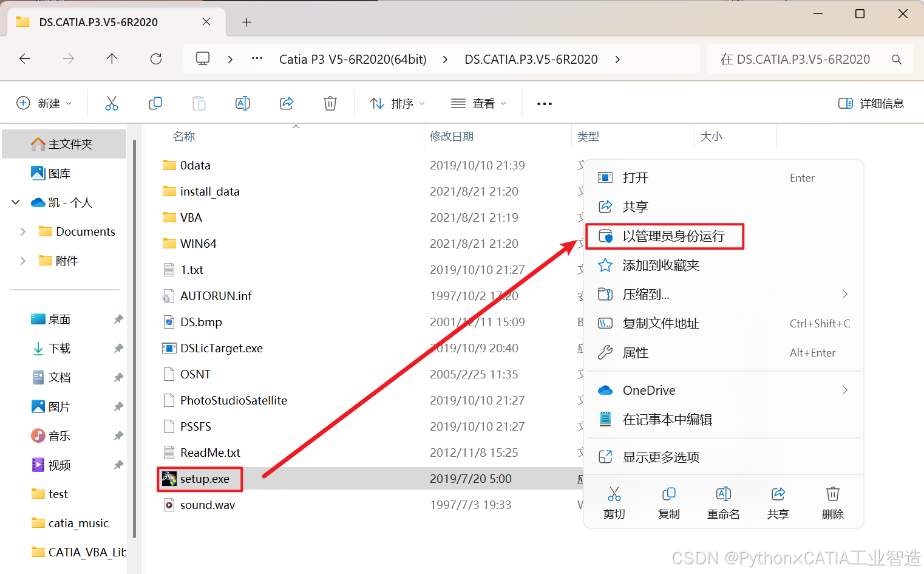The width and height of the screenshot is (924, 574).
Task: Select 主文件夹 in the sidebar
Action: click(x=64, y=144)
